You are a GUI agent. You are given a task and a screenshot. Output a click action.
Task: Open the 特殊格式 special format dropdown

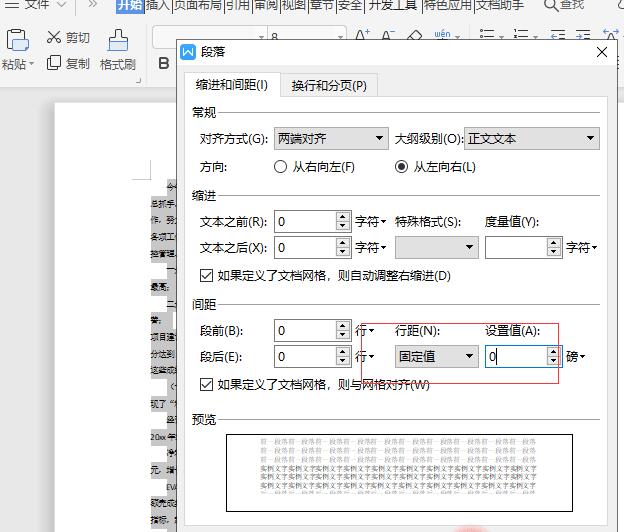click(437, 247)
